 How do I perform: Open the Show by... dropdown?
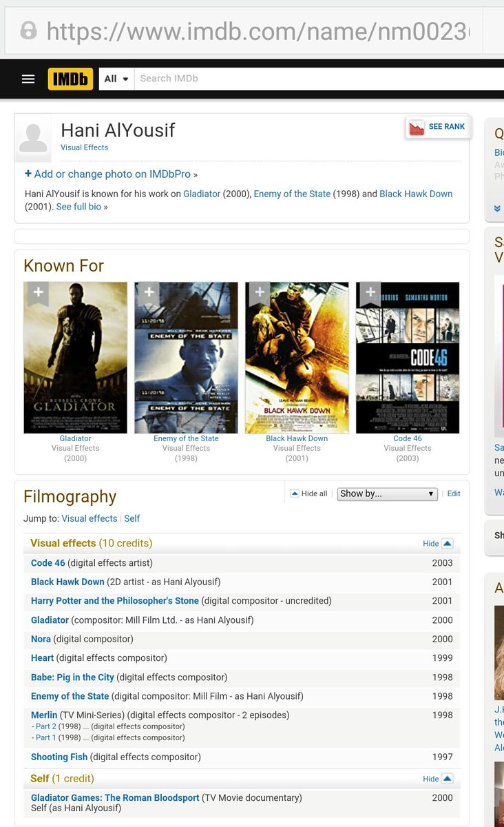[387, 493]
